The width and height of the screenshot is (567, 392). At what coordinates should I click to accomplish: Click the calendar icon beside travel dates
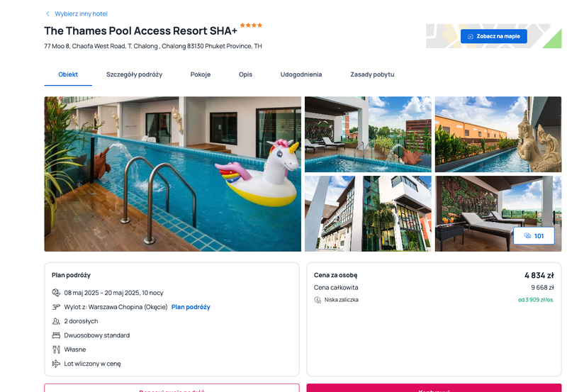pos(56,293)
